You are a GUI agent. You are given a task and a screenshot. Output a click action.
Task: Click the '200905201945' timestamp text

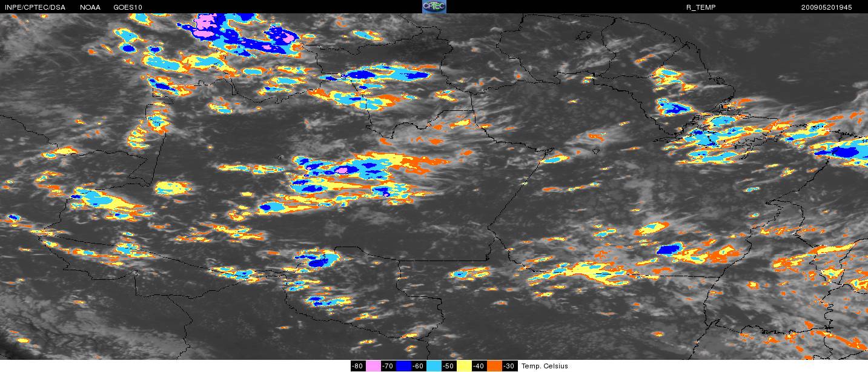pos(826,7)
